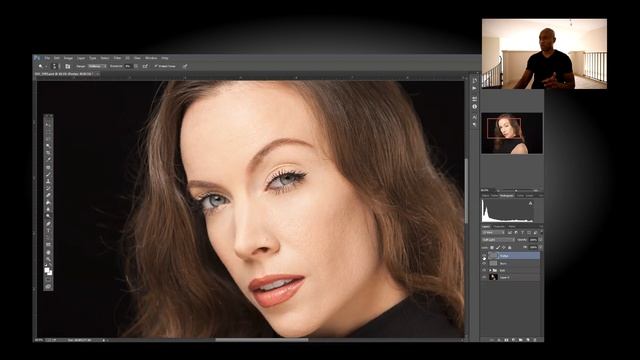Click the histogram cached data warning triangle
The width and height of the screenshot is (640, 360).
(x=531, y=203)
